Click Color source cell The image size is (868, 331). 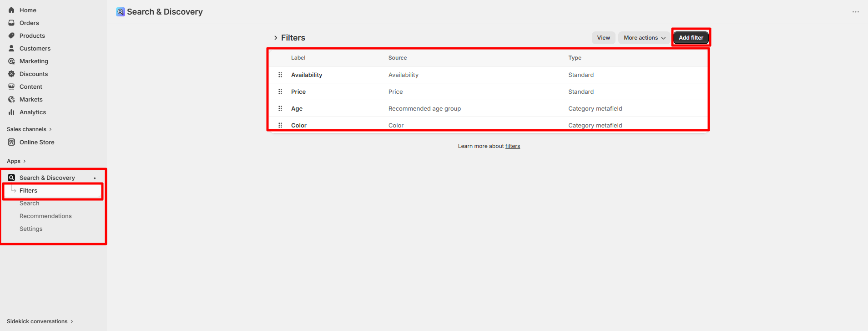point(396,126)
